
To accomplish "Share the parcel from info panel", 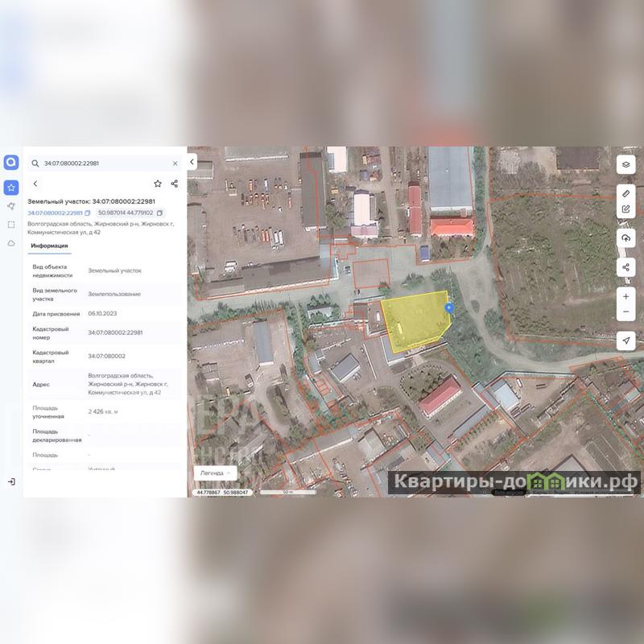I will pyautogui.click(x=174, y=184).
